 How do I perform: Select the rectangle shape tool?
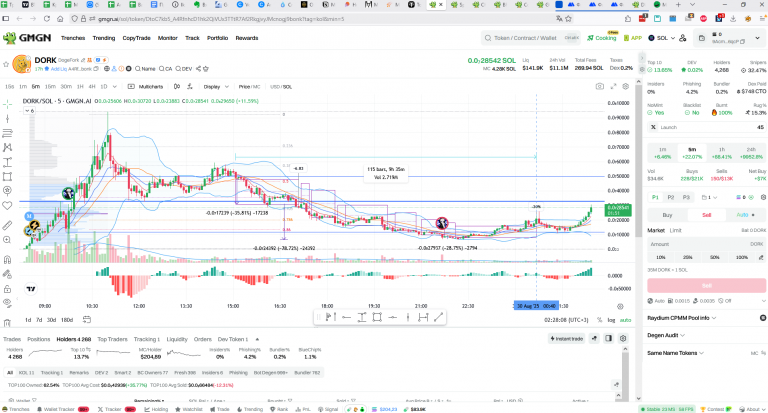tap(7, 176)
